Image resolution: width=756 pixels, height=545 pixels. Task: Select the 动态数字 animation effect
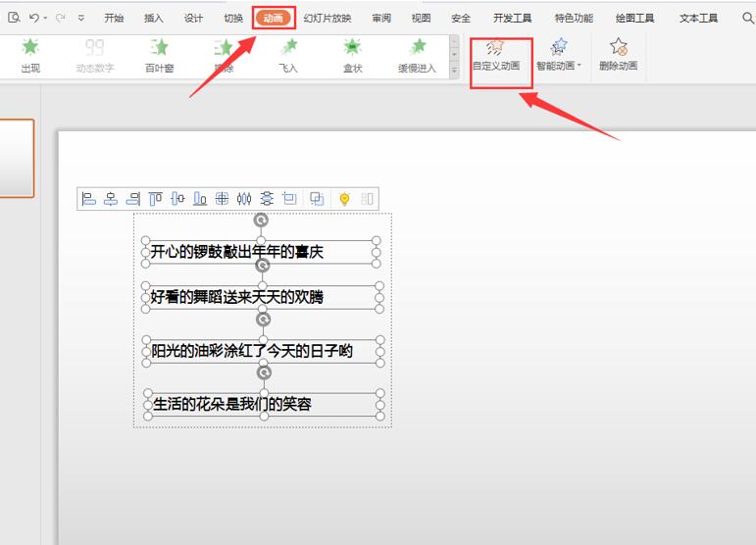point(94,56)
